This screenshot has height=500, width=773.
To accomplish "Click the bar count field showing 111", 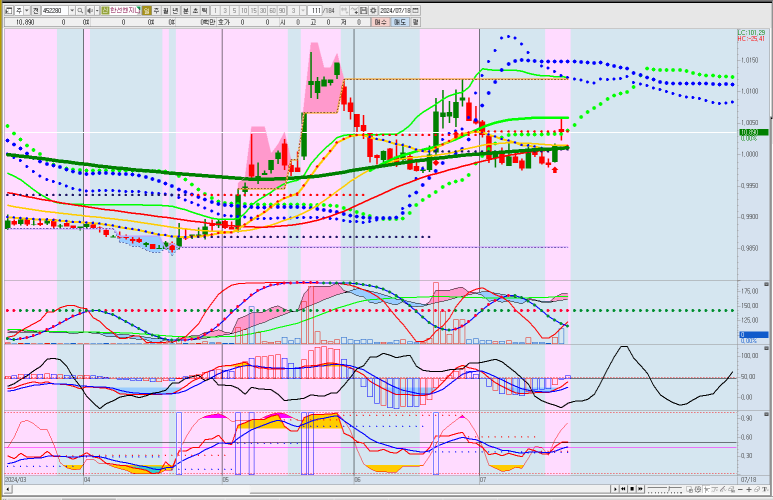I will (316, 10).
